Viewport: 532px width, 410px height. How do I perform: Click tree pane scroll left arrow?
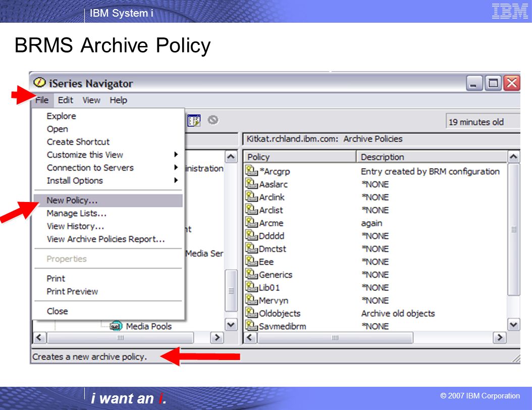click(39, 338)
